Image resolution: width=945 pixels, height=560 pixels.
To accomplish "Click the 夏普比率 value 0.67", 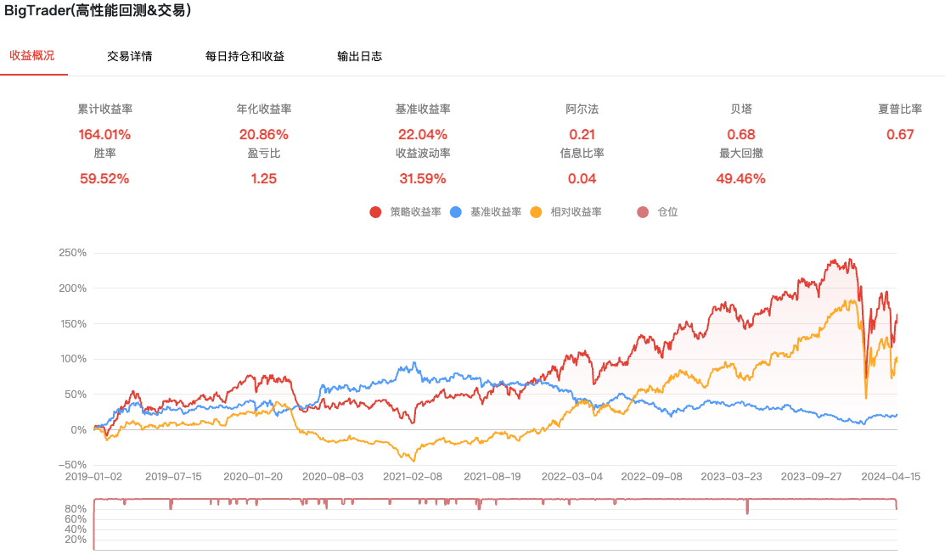I will [900, 134].
